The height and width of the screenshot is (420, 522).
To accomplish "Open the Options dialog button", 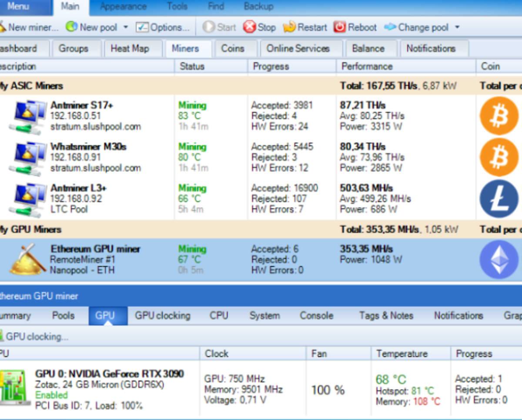I will tap(163, 27).
